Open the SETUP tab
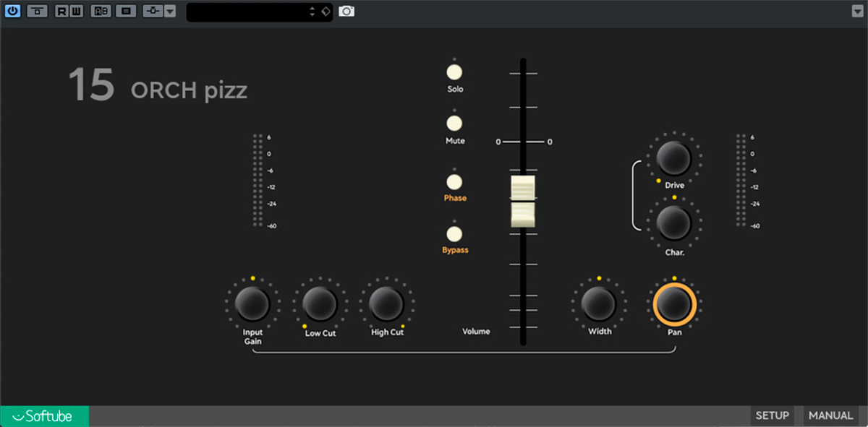 [x=772, y=415]
